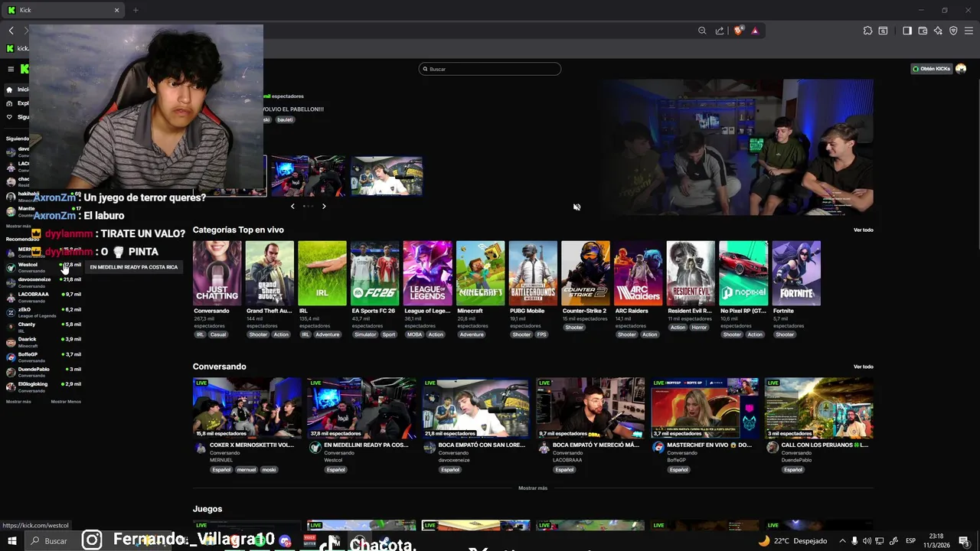The image size is (980, 551).
Task: Click the browser back arrow
Action: click(x=11, y=31)
